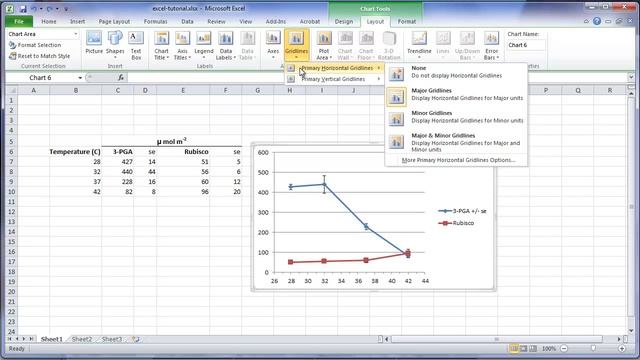Open the Data Labels options

point(225,45)
